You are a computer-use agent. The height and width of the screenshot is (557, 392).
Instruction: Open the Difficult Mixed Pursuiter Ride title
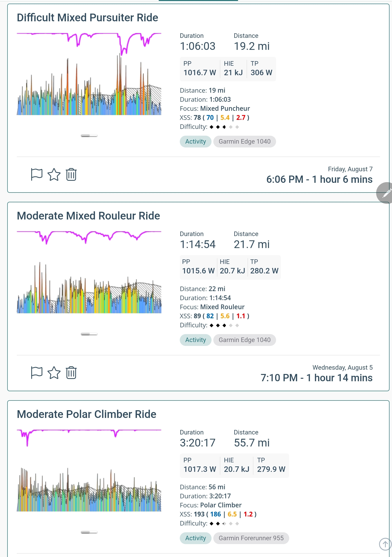coord(87,18)
